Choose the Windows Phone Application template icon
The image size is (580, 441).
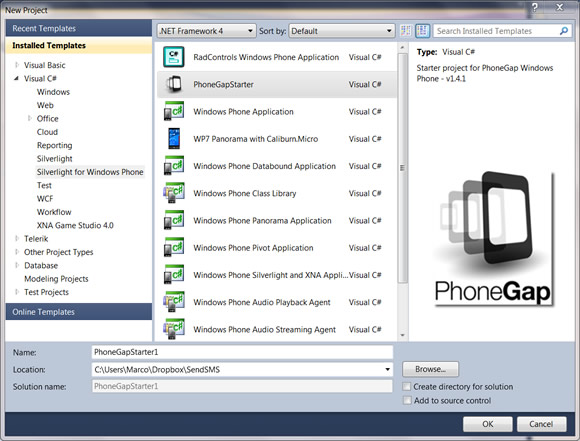173,111
